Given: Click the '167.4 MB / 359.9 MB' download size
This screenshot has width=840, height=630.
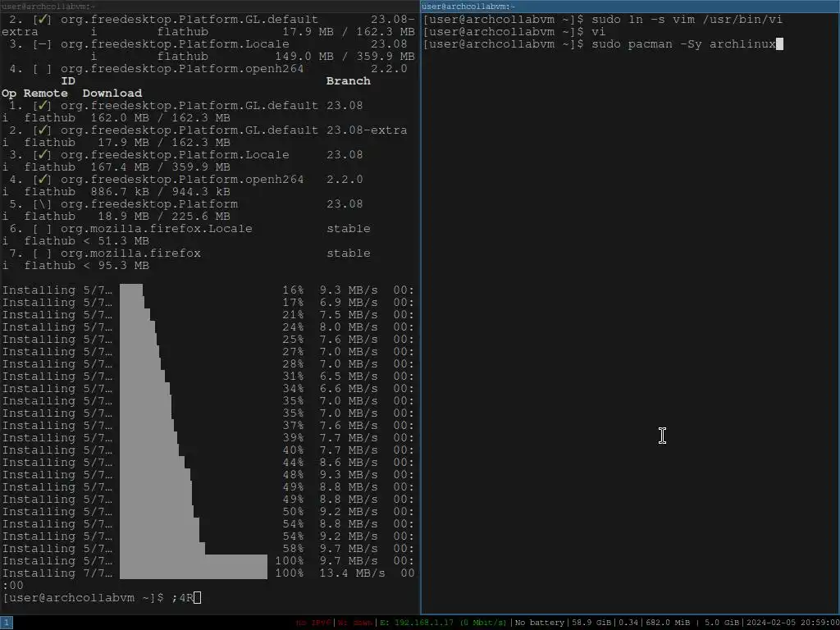Looking at the screenshot, I should [160, 167].
